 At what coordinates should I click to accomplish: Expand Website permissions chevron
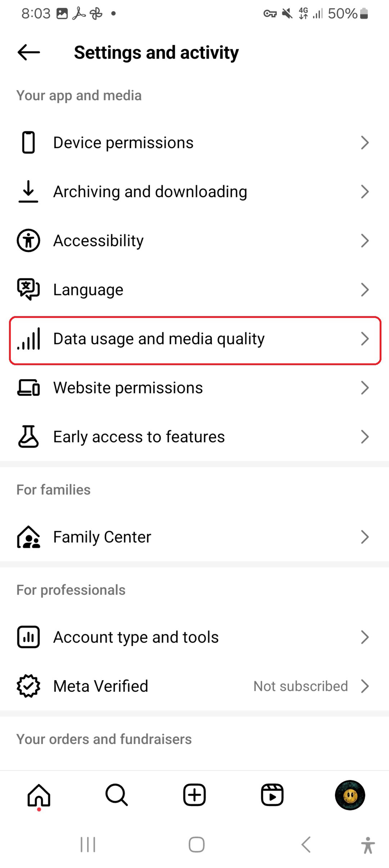(365, 387)
